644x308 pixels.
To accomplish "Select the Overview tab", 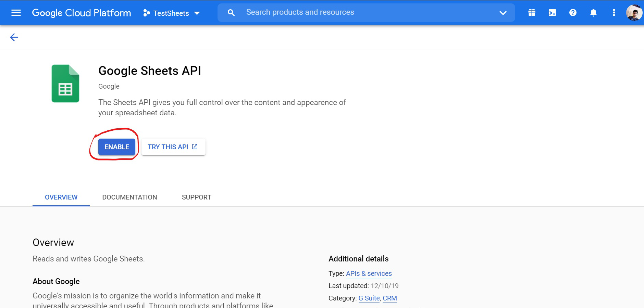I will [61, 197].
